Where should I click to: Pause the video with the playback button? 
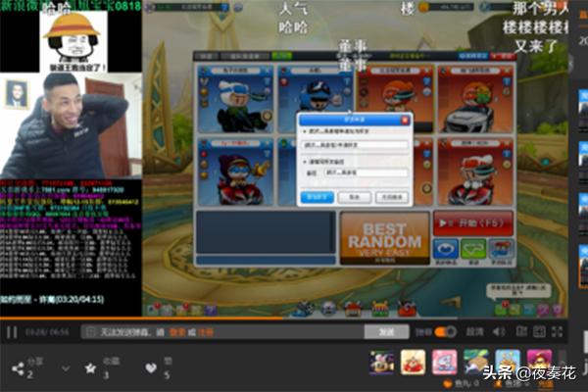tap(12, 332)
